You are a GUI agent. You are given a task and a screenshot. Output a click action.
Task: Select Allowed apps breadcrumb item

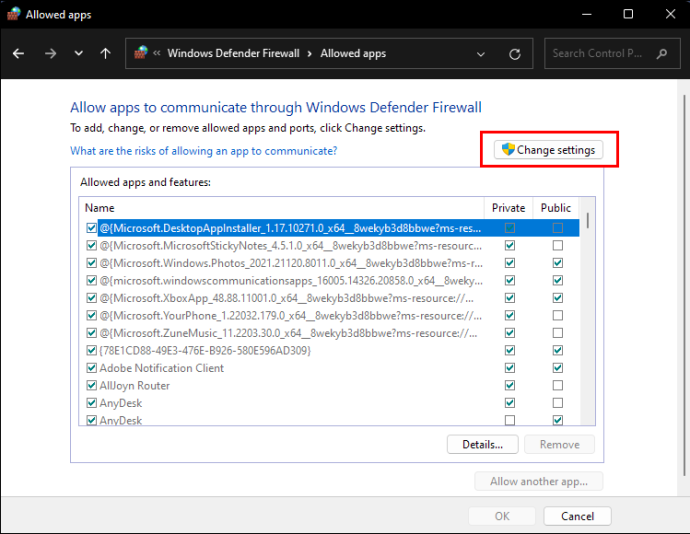(353, 54)
